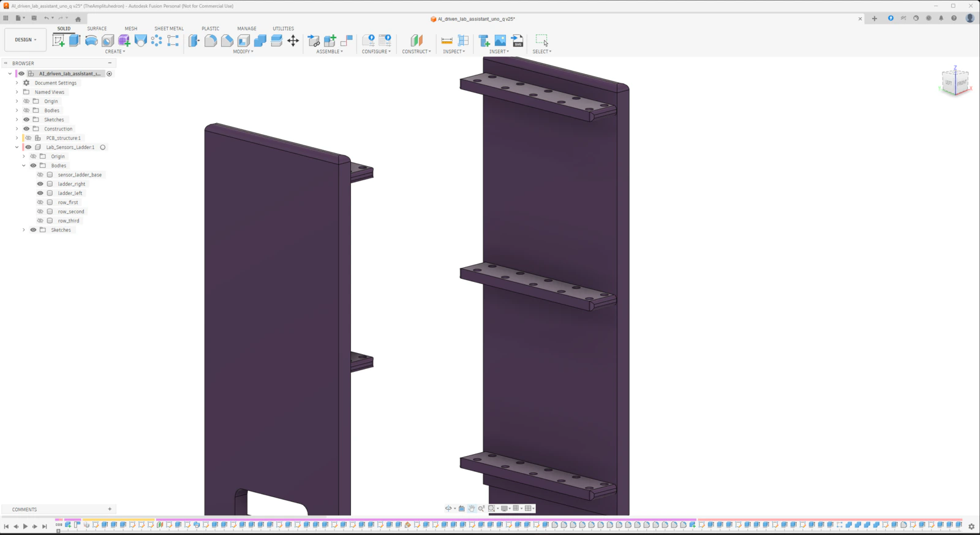Switch to the MESH tab

pyautogui.click(x=131, y=28)
